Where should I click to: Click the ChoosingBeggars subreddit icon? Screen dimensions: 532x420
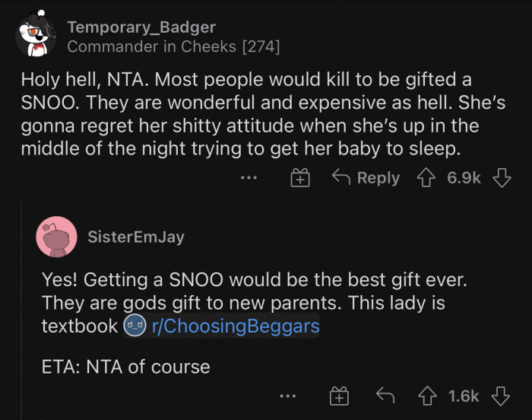132,326
